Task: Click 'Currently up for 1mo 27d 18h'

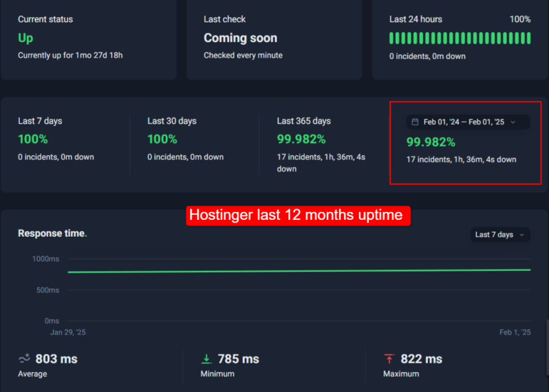Action: pyautogui.click(x=70, y=55)
